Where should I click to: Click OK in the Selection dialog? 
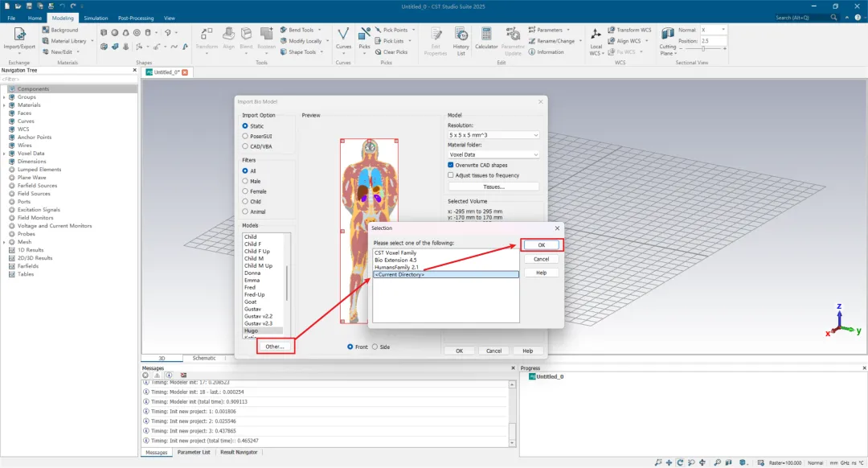[542, 244]
